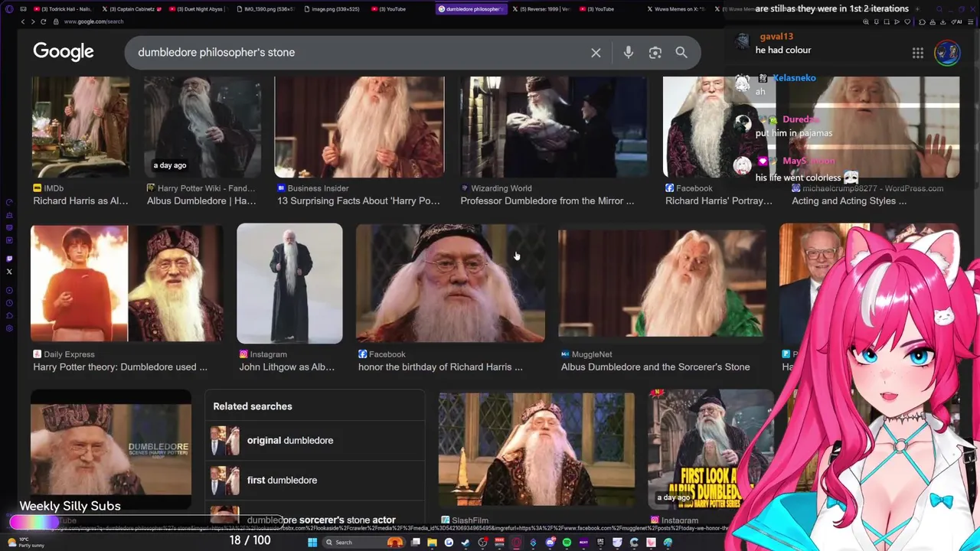Open the sidebar settings gear icon
This screenshot has height=551, width=980.
[x=9, y=328]
